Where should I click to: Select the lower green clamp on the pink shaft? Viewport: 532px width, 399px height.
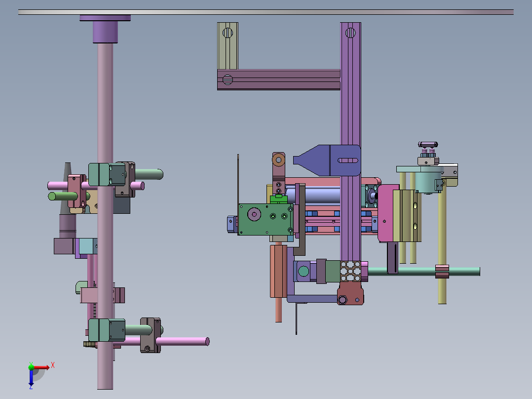tap(107, 330)
